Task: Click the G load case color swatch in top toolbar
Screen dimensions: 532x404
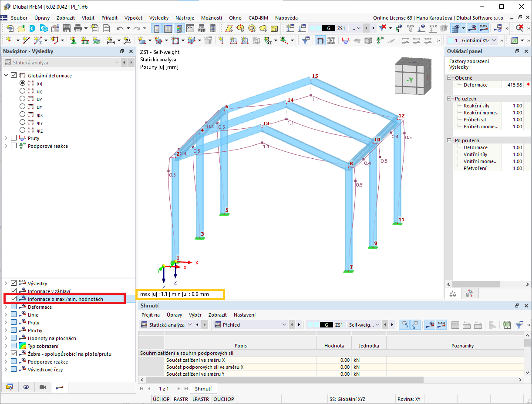Action: tap(329, 28)
